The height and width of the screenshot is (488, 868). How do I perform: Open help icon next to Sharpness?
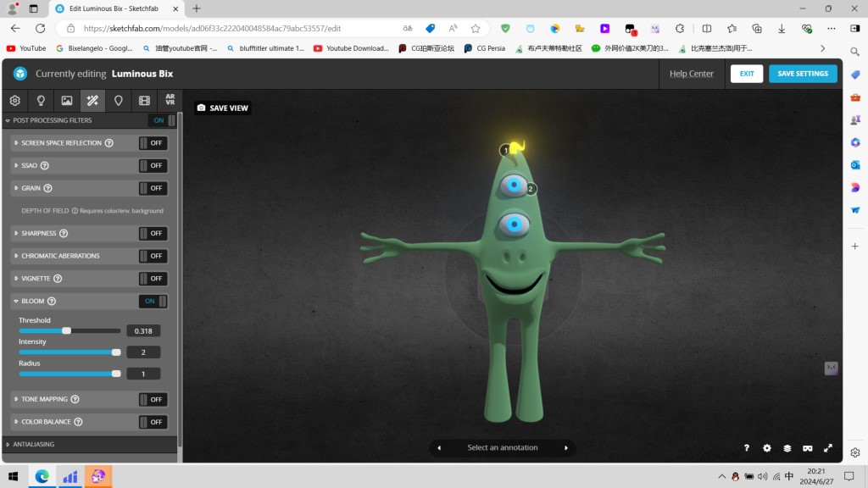click(64, 234)
